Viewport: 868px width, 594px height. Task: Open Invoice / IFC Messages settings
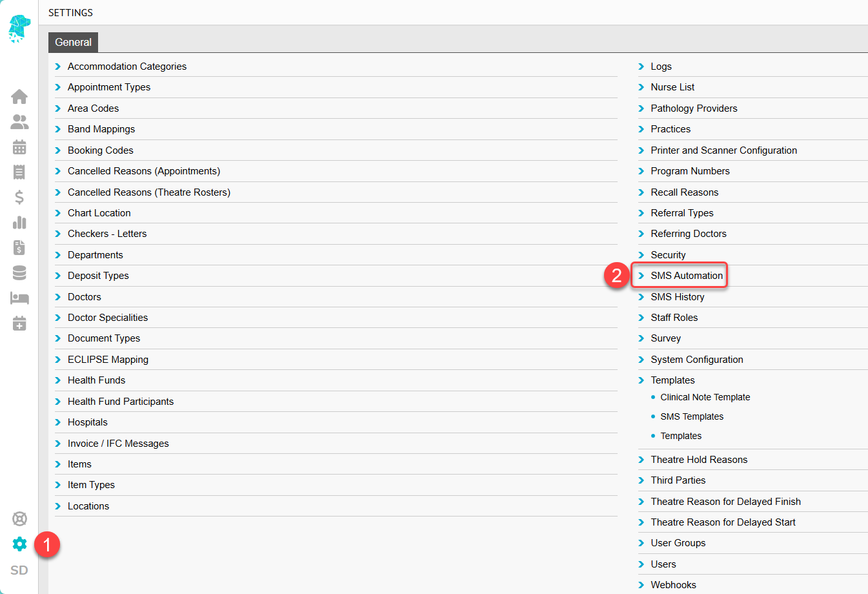118,444
